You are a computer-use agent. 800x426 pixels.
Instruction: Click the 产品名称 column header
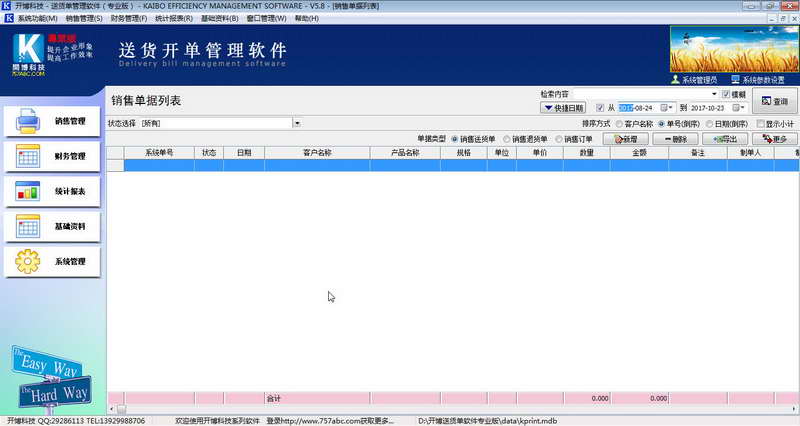[405, 153]
